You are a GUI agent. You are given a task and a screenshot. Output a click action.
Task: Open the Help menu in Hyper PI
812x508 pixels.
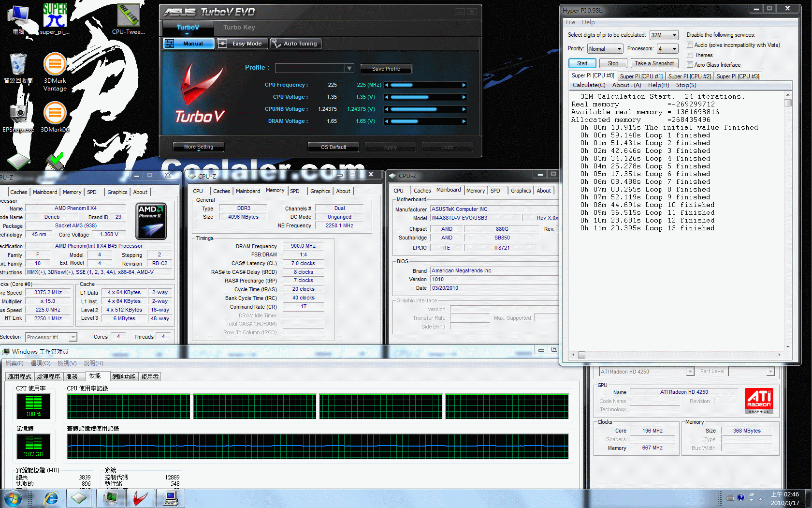coord(588,22)
